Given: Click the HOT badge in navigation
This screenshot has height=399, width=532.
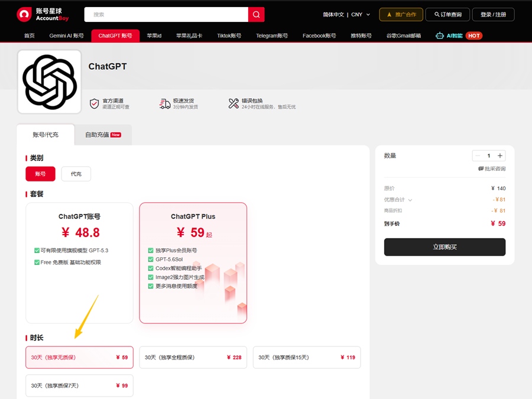Looking at the screenshot, I should point(473,35).
